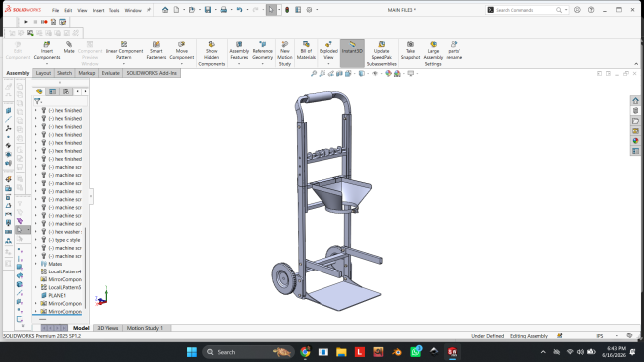Open the 3D Views bottom tab
Image resolution: width=644 pixels, height=362 pixels.
(107, 328)
